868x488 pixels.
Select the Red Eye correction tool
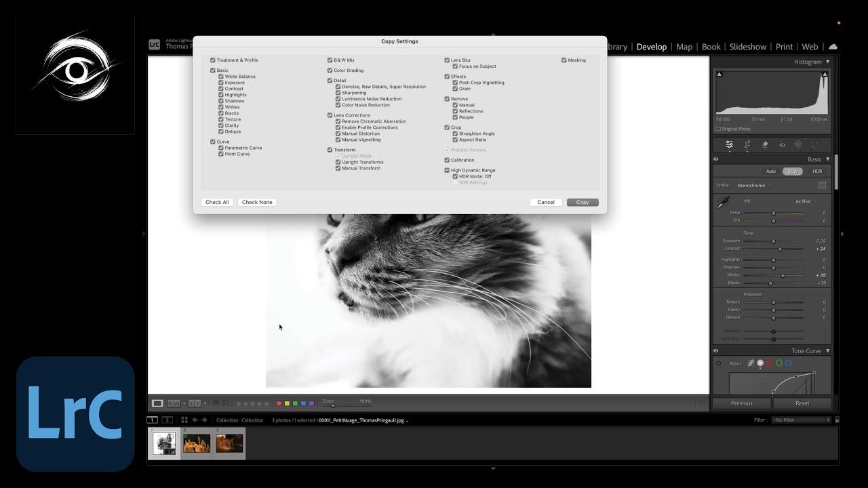pyautogui.click(x=782, y=144)
